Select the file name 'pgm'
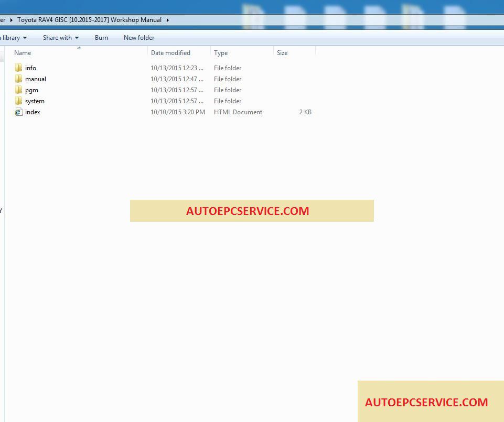The image size is (504, 422). 31,90
